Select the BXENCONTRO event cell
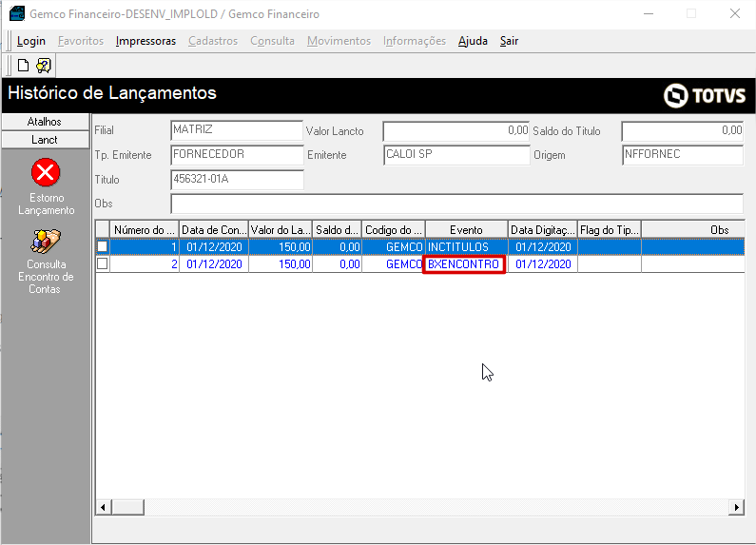The image size is (756, 545). (464, 264)
